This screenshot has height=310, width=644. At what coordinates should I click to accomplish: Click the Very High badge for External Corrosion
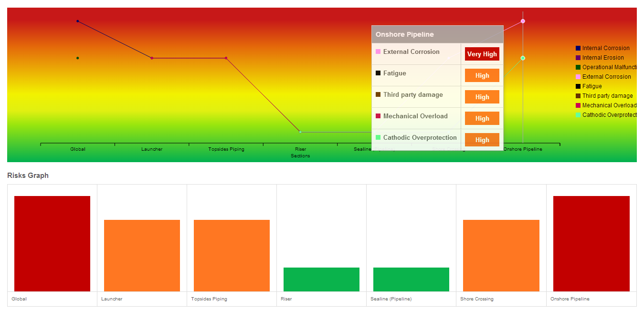coord(482,54)
